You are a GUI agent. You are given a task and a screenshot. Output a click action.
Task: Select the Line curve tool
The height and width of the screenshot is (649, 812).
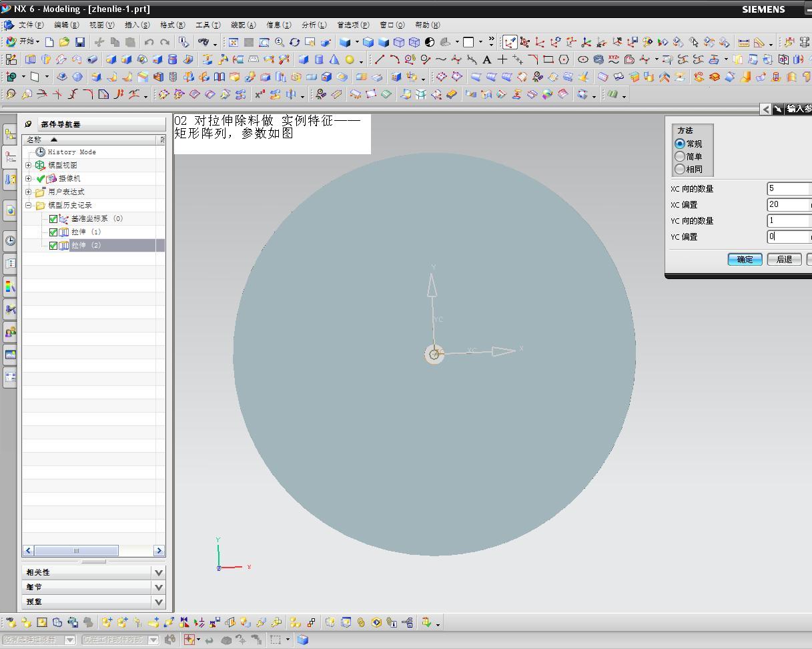click(379, 59)
